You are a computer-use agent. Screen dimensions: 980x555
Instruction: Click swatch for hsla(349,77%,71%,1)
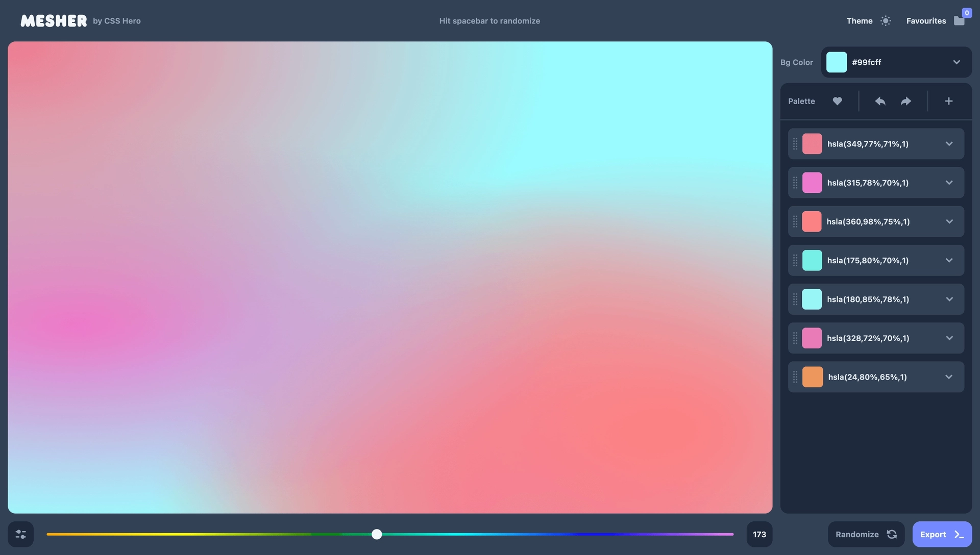[x=812, y=144]
